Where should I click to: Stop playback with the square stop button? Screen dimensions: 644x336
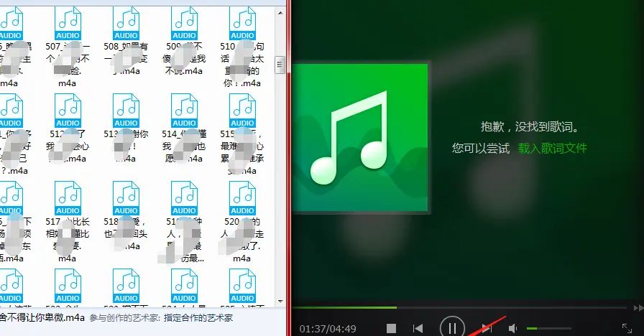pos(392,328)
